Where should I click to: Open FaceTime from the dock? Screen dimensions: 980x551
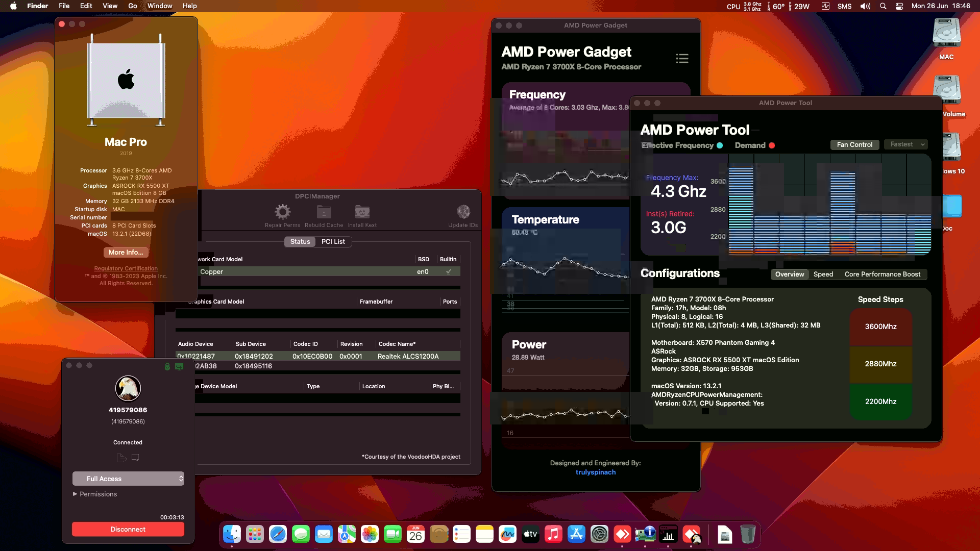pos(393,534)
